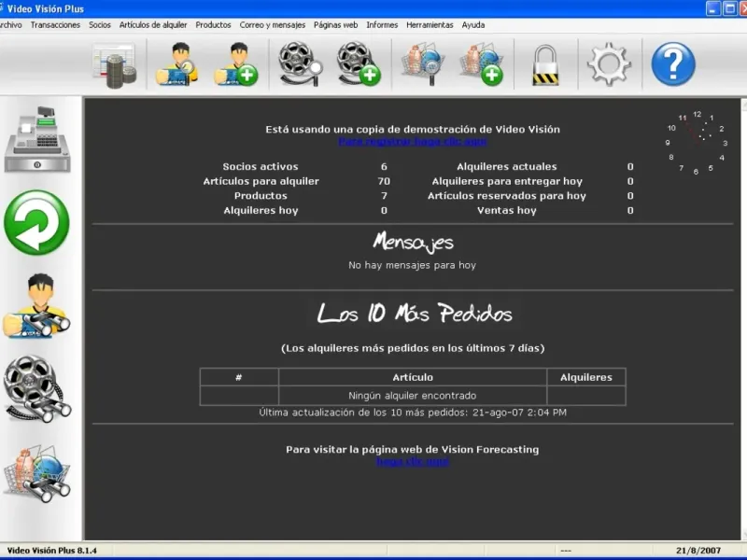Click the 'Productos' statistics label
The height and width of the screenshot is (560, 747).
point(261,196)
